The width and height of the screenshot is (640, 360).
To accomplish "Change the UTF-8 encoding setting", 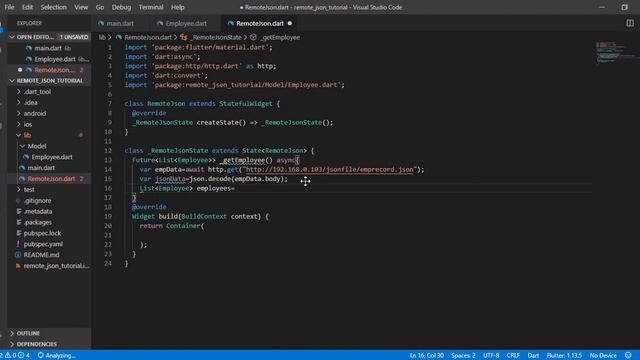I will [x=491, y=355].
